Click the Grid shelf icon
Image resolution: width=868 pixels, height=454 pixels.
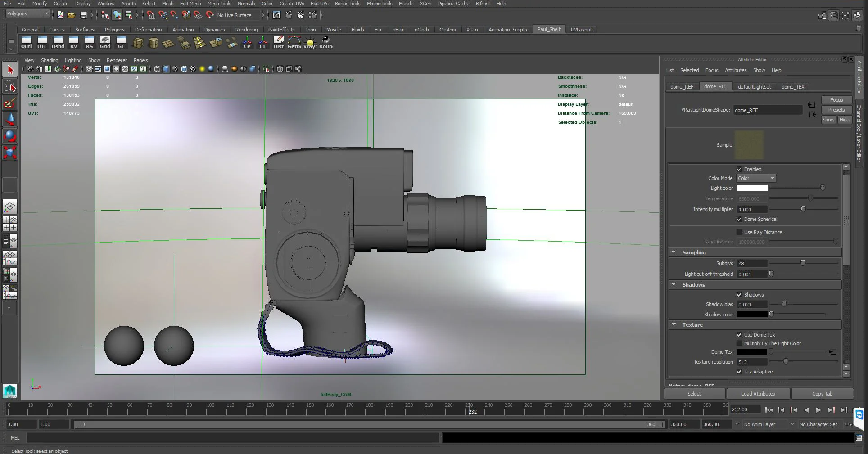(x=105, y=43)
